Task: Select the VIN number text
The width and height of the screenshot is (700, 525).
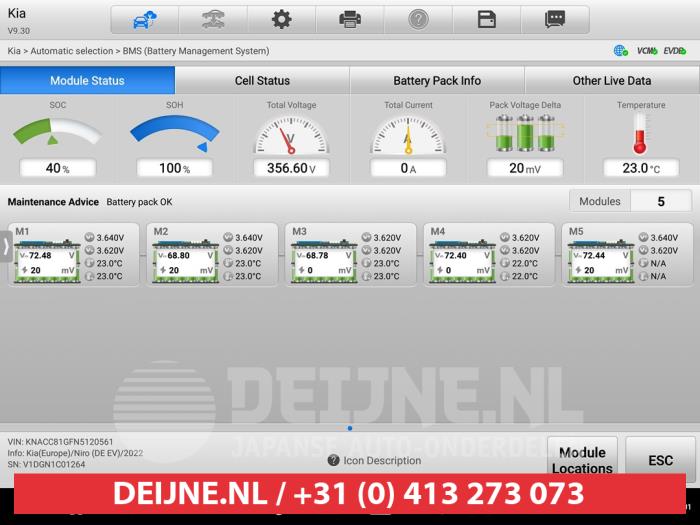Action: click(x=60, y=442)
